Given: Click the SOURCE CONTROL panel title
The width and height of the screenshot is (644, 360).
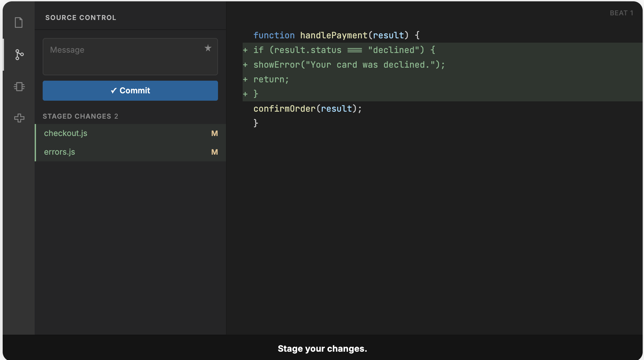Looking at the screenshot, I should (x=81, y=18).
